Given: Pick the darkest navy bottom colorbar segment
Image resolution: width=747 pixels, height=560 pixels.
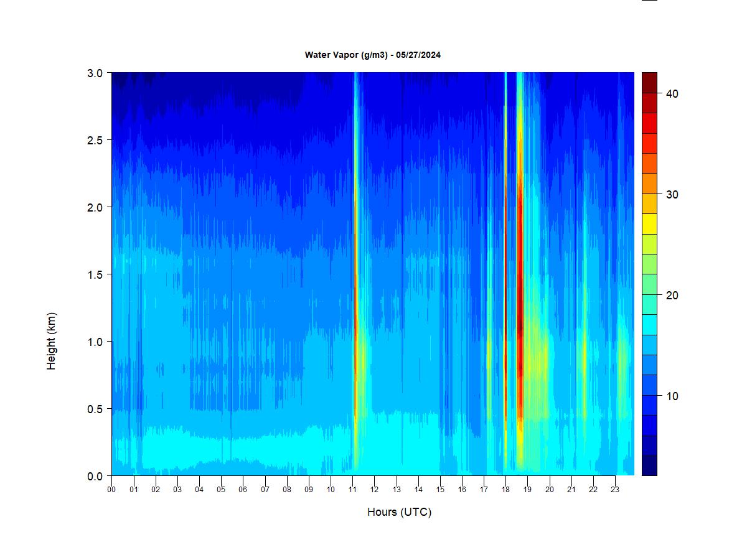Looking at the screenshot, I should tap(649, 465).
